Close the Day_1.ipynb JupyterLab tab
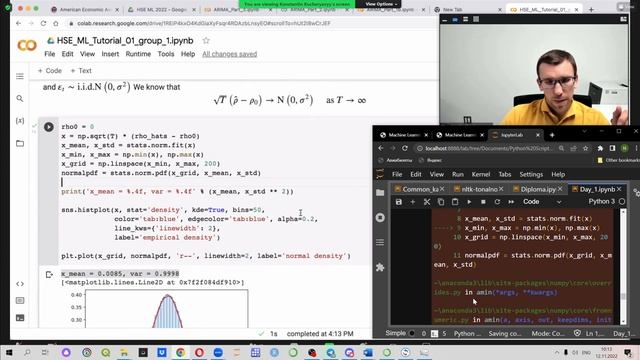Viewport: 640px width, 360px height. [619, 189]
